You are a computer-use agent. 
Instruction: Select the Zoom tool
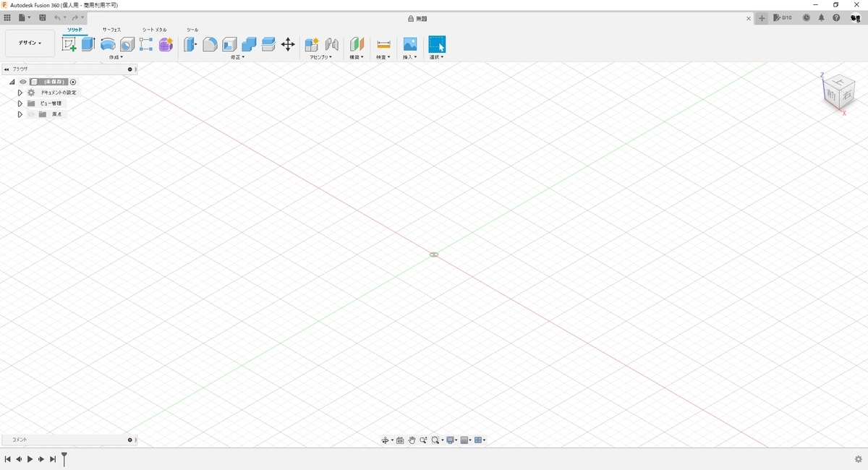(x=423, y=440)
